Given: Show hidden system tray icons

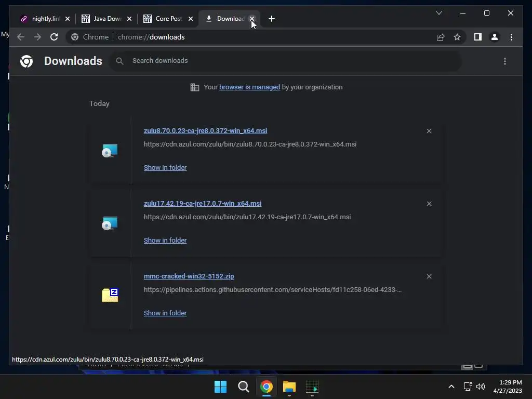Looking at the screenshot, I should pos(451,387).
